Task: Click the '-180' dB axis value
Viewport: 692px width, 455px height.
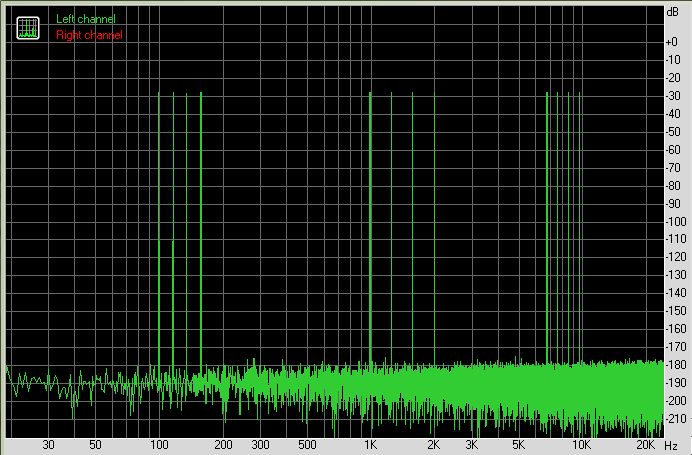Action: click(676, 365)
